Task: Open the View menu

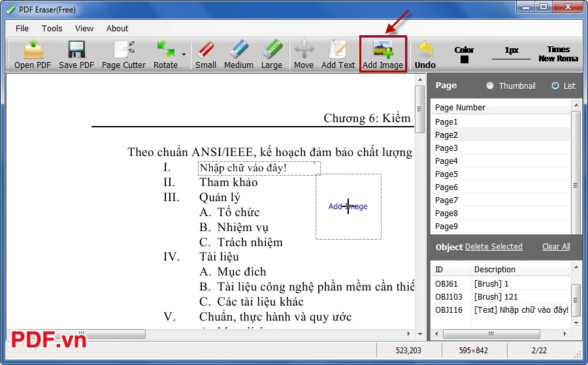Action: [x=84, y=29]
